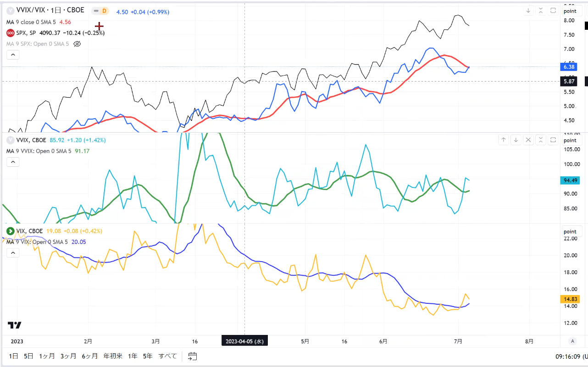Click the TradingView logo on the chart
Image resolution: width=588 pixels, height=367 pixels.
(15, 325)
